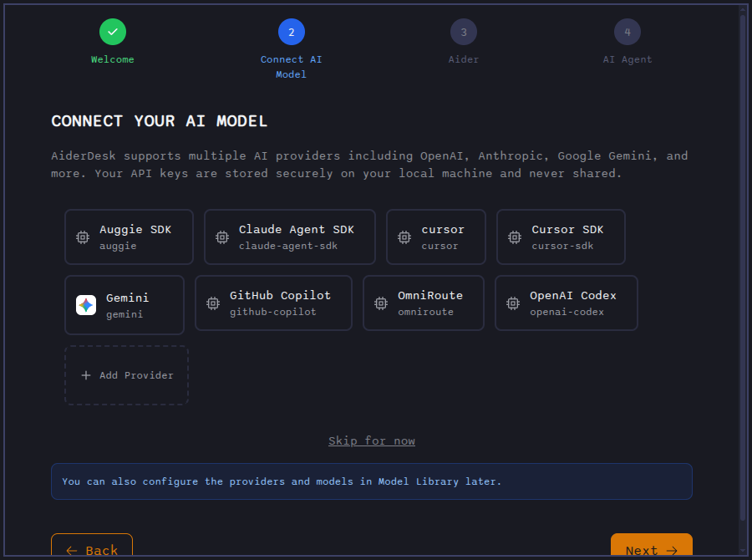Click the Gemini sparkle logo
This screenshot has height=560, width=752.
coord(86,305)
